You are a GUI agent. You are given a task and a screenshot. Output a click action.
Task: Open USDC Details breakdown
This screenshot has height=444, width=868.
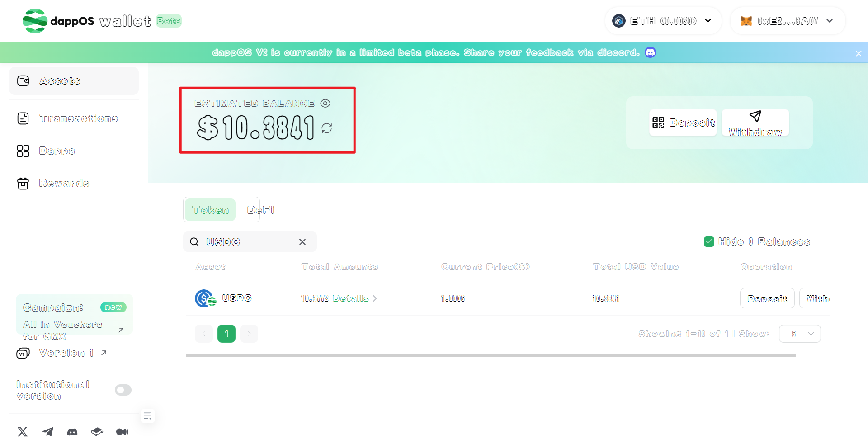[x=354, y=298]
